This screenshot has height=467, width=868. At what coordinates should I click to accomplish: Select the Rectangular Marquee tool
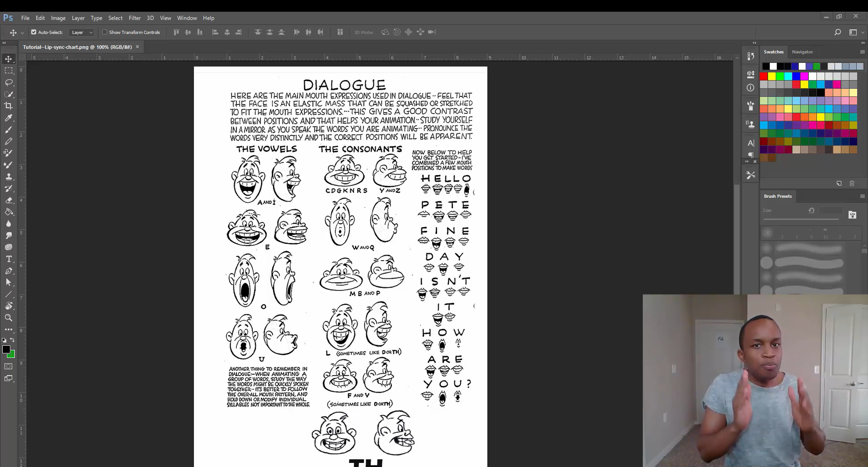tap(9, 71)
